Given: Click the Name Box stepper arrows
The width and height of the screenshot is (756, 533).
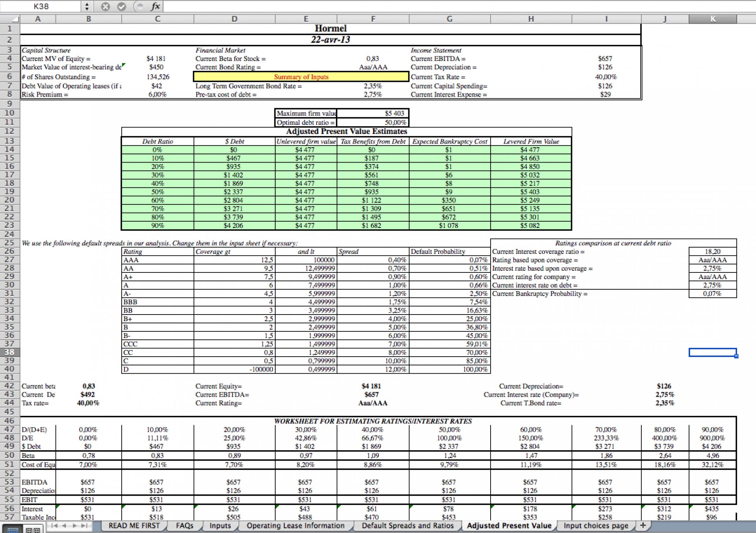Looking at the screenshot, I should click(87, 6).
